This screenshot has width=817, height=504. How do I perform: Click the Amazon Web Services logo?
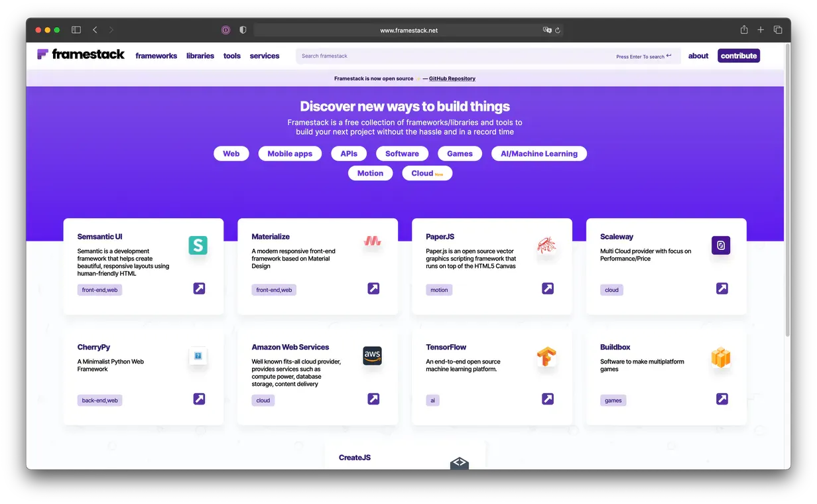[x=372, y=356]
